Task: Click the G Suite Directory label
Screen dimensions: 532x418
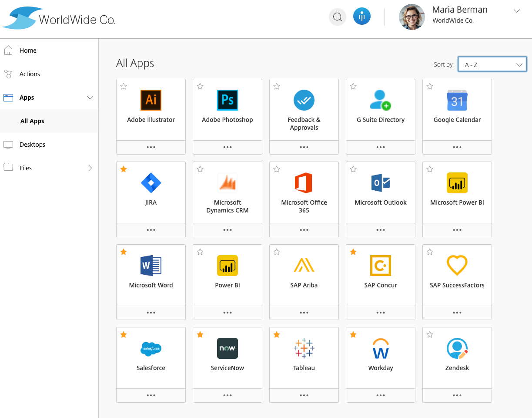Action: [x=381, y=120]
